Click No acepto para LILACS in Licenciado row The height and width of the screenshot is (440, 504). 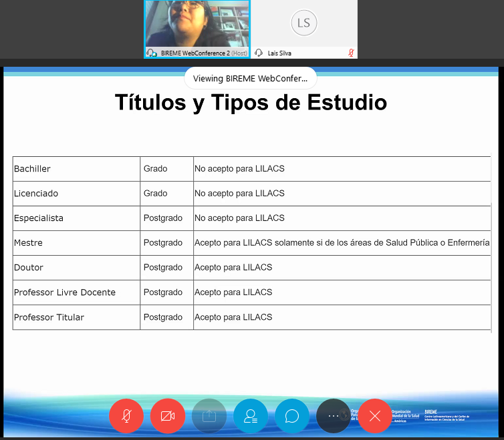[x=239, y=194]
